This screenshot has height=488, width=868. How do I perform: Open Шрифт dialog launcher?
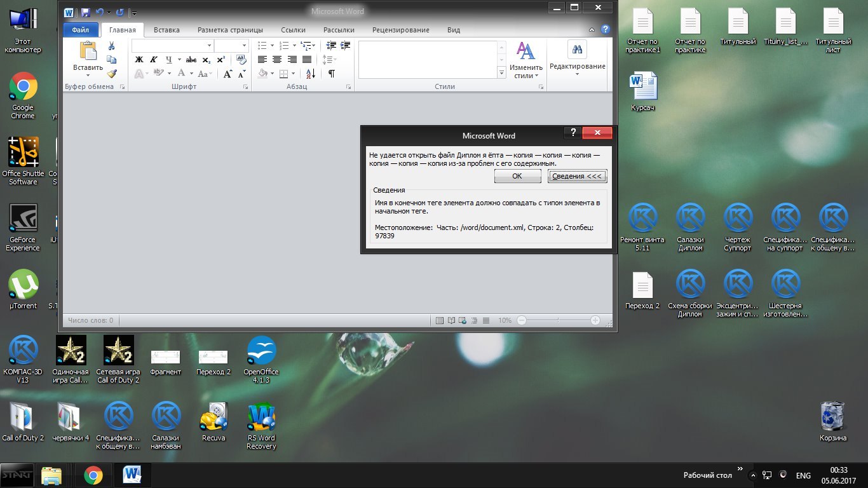tap(246, 87)
